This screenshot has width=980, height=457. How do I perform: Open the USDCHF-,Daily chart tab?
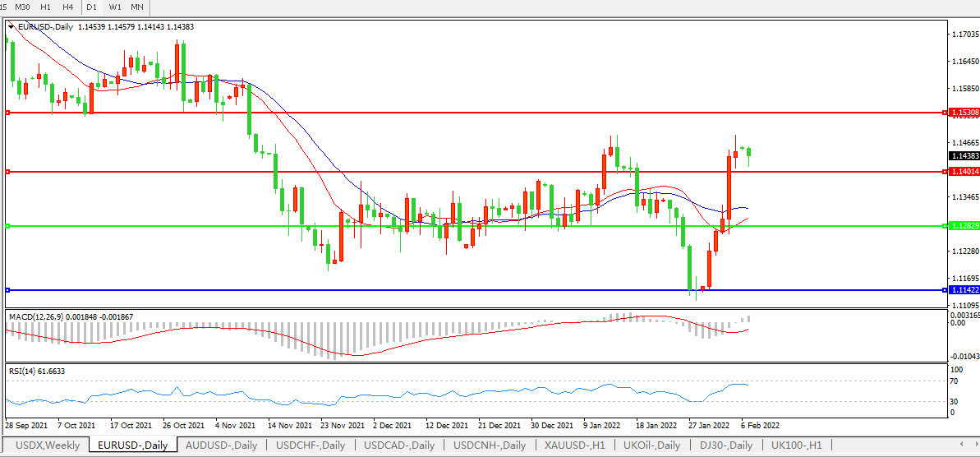[309, 445]
